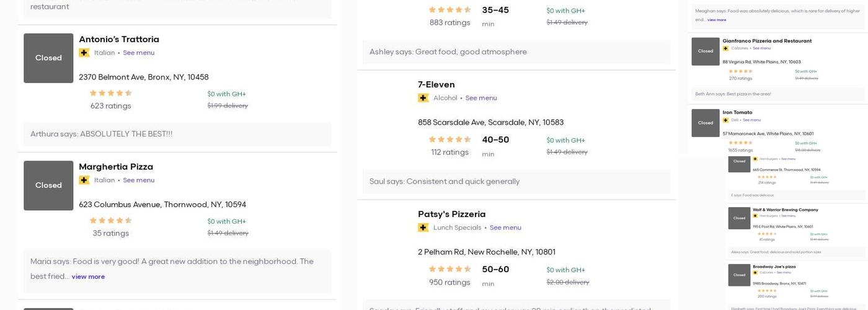868x310 pixels.
Task: Open See menu for Patsy's Pizzeria
Action: 505,228
